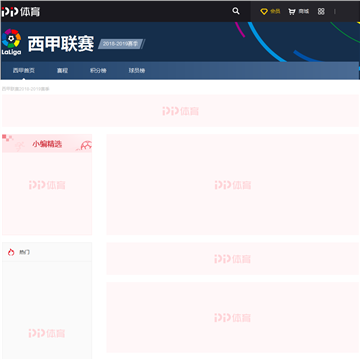
Task: Open the shopping cart 商城 icon
Action: (292, 12)
